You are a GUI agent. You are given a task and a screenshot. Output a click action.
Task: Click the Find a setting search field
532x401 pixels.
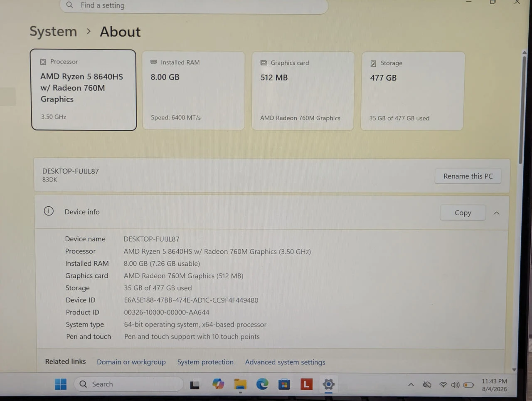(x=194, y=5)
